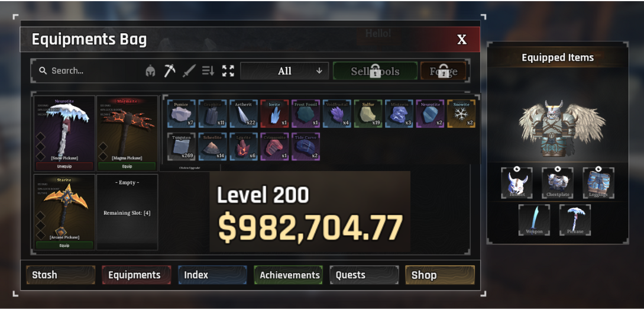
Task: Click the Aetherit ore item
Action: (x=244, y=114)
